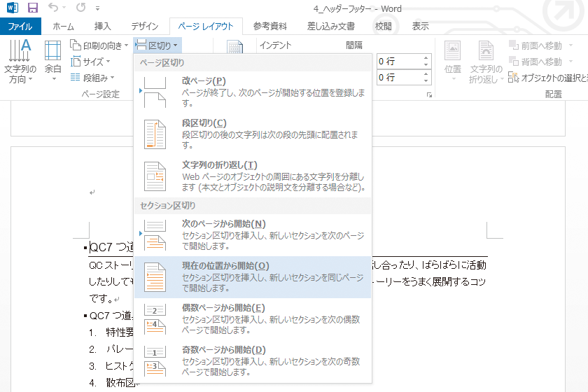This screenshot has height=392, width=588.
Task: Click the partially hidden icon beside 区切り
Action: click(234, 48)
